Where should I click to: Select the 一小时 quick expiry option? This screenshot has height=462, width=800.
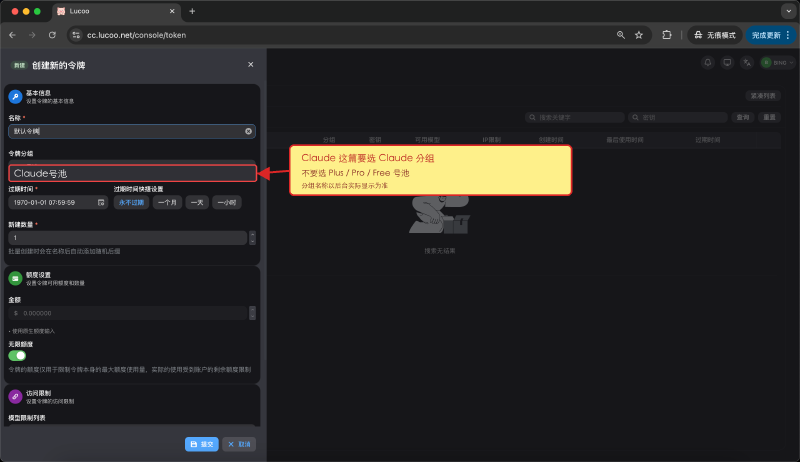(227, 202)
